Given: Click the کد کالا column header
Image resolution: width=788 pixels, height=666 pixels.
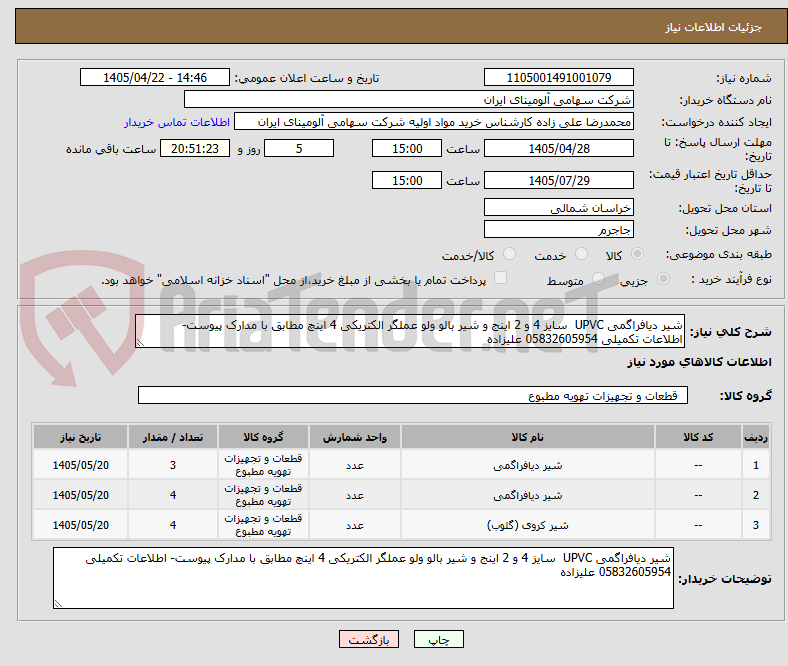Looking at the screenshot, I should tap(698, 437).
